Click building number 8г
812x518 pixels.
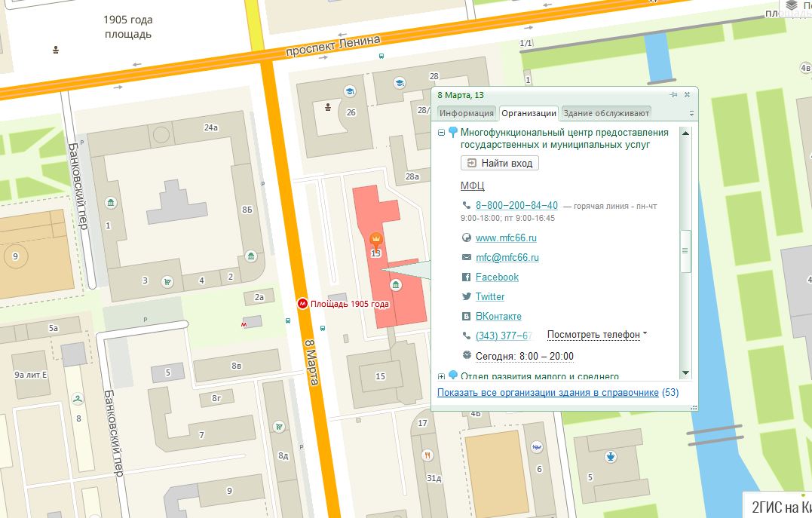coord(216,398)
